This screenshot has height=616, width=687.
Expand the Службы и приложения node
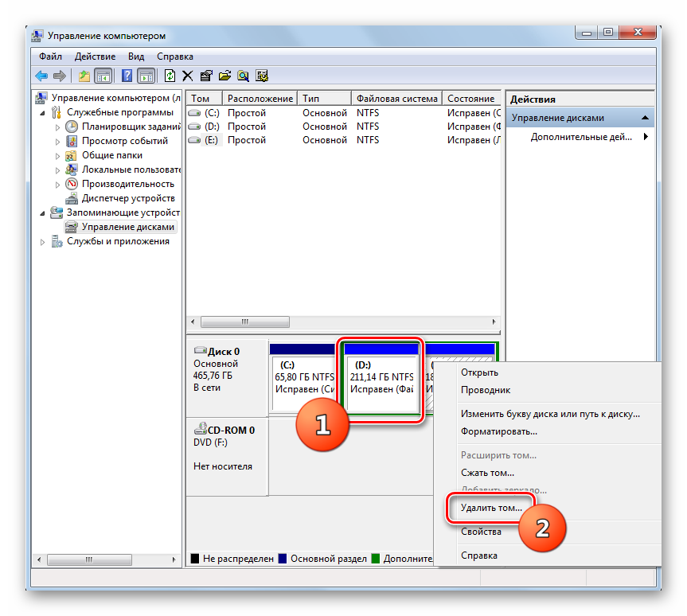[42, 242]
